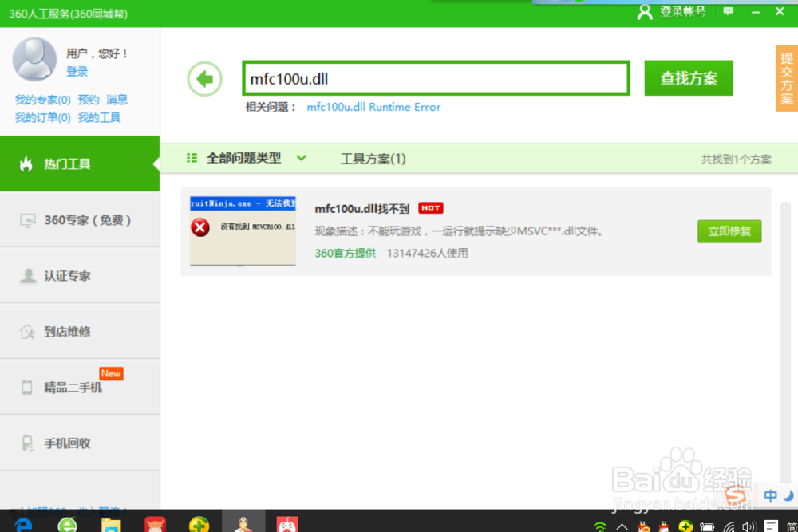Screen dimensions: 798x532
Task: Open the 到店维修 sidebar item
Action: [x=80, y=332]
